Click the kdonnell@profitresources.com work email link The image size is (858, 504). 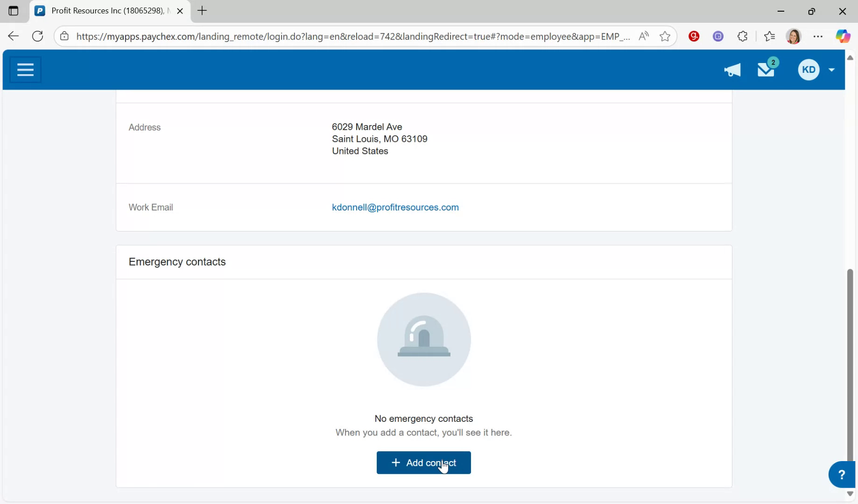tap(395, 207)
